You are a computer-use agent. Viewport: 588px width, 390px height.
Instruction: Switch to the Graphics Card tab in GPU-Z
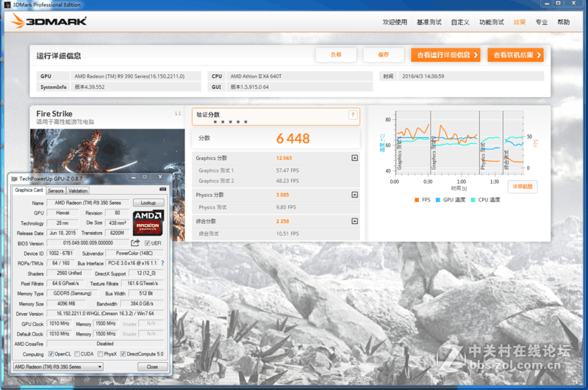coord(29,190)
